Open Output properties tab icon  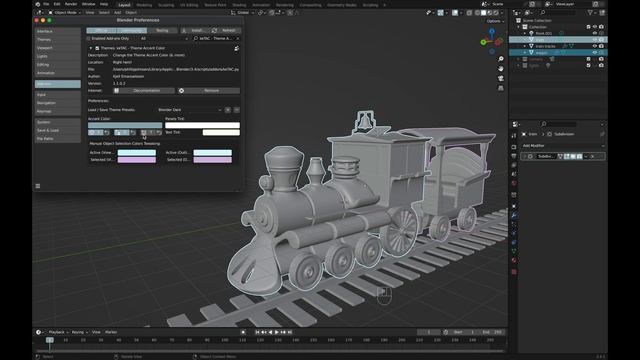pos(514,156)
